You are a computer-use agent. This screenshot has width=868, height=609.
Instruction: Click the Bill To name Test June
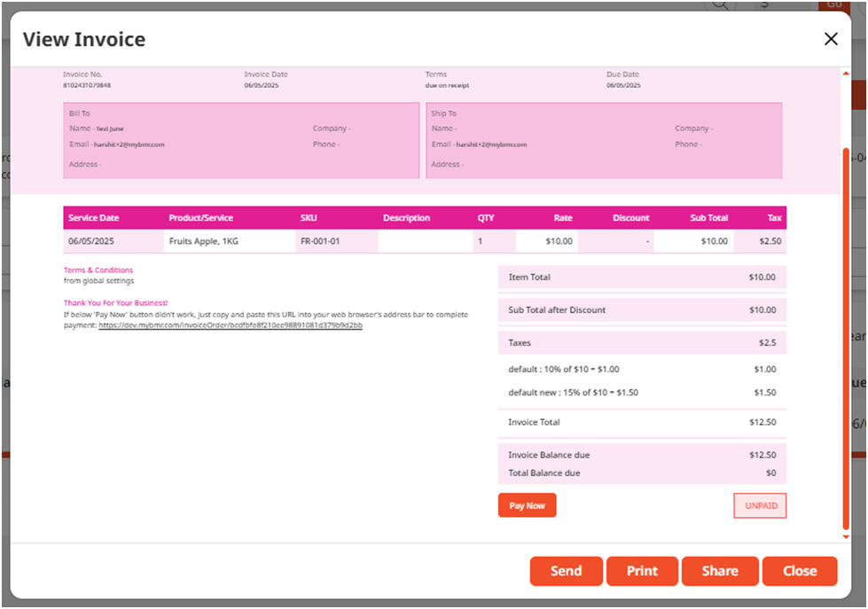click(x=110, y=129)
